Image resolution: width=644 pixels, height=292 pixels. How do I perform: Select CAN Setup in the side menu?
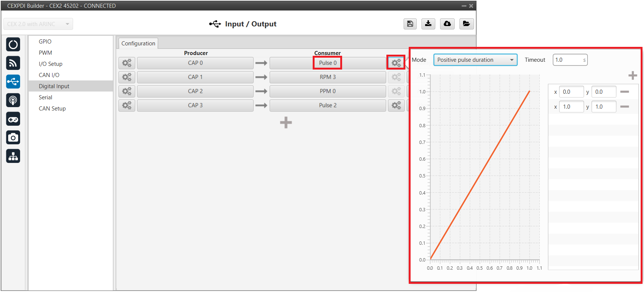point(52,109)
